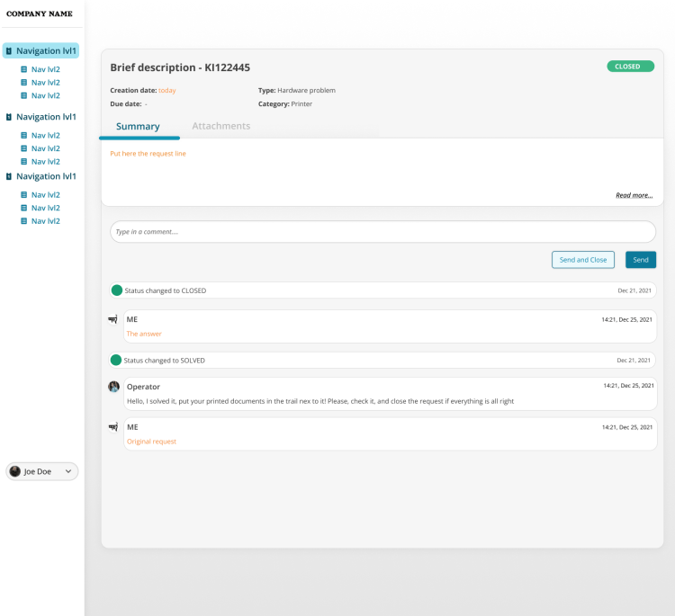Click the green status icon beside 'Status changed to SOLVED'
675x616 pixels.
pyautogui.click(x=115, y=360)
